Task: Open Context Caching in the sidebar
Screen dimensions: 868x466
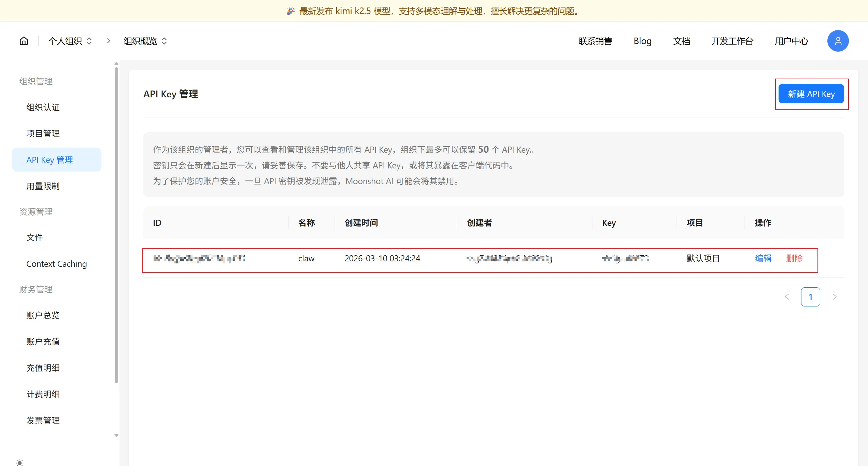Action: pos(57,264)
